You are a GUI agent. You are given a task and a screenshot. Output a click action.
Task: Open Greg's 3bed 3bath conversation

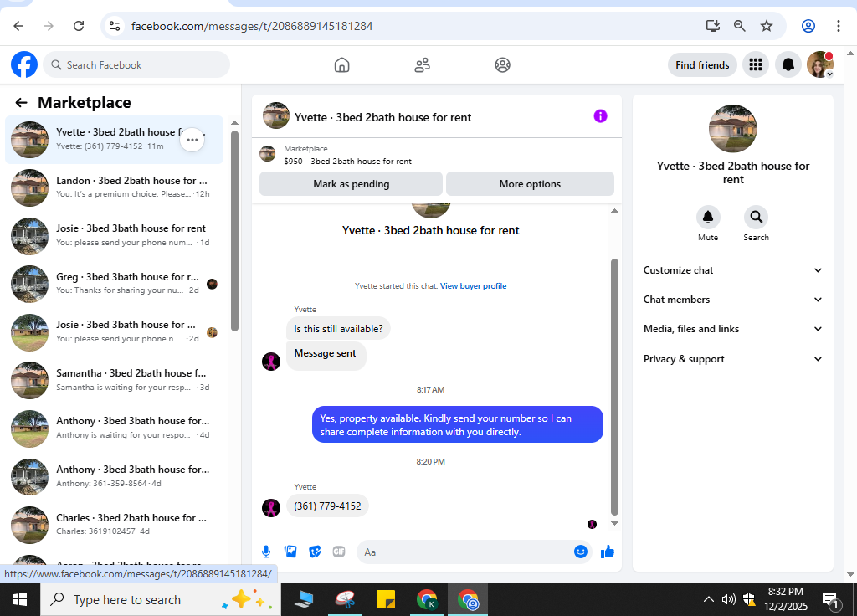(x=114, y=284)
